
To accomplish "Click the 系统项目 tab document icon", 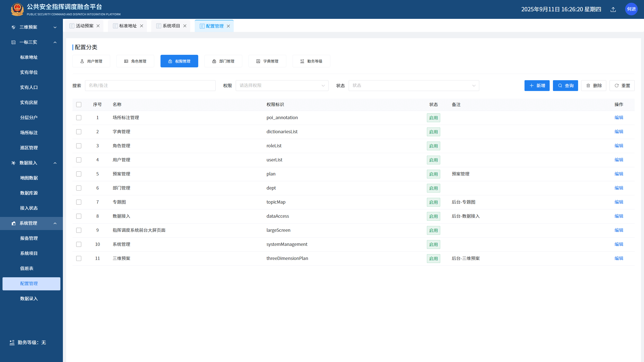I will [x=159, y=26].
